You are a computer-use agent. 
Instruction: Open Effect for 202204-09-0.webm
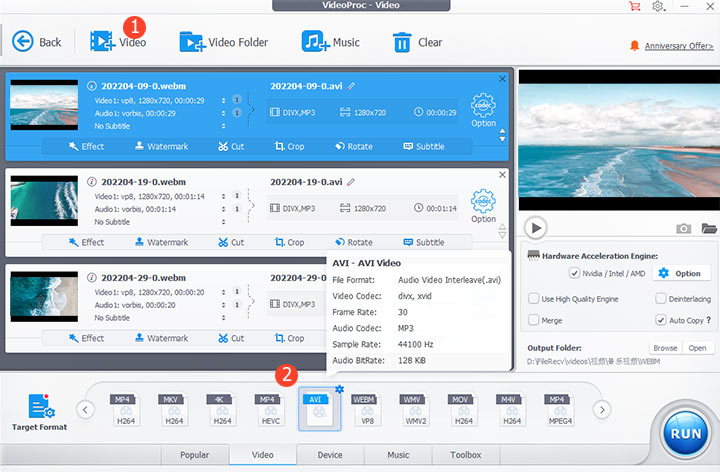(x=86, y=146)
